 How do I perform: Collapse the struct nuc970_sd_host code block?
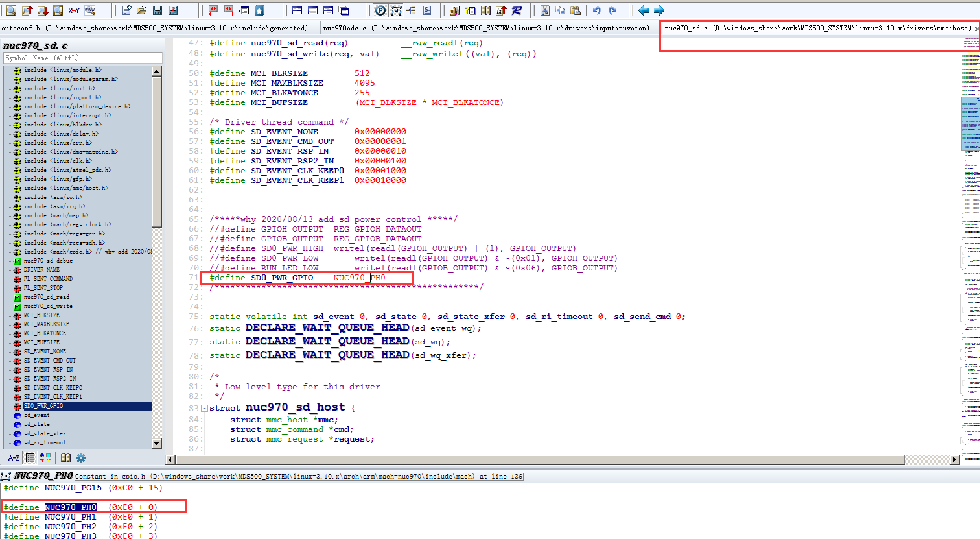point(204,408)
